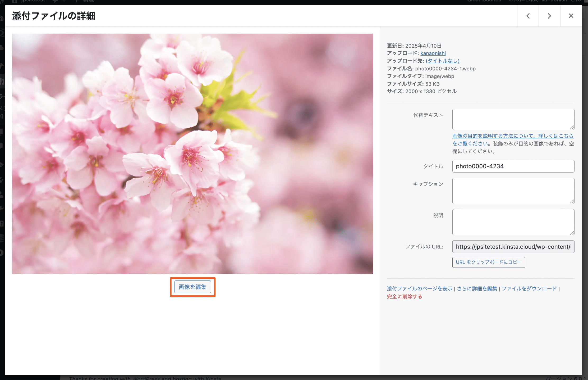Open uploader link kanaonishi
The image size is (588, 380).
[x=433, y=53]
